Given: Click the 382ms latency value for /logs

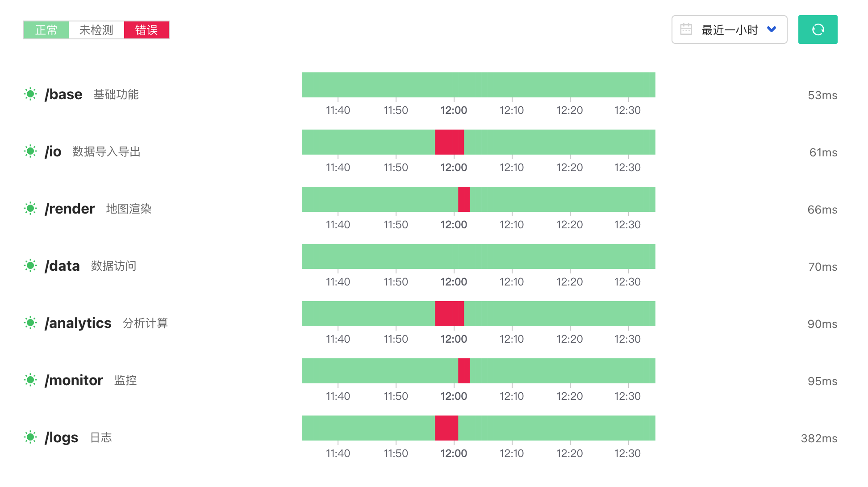Looking at the screenshot, I should [819, 438].
